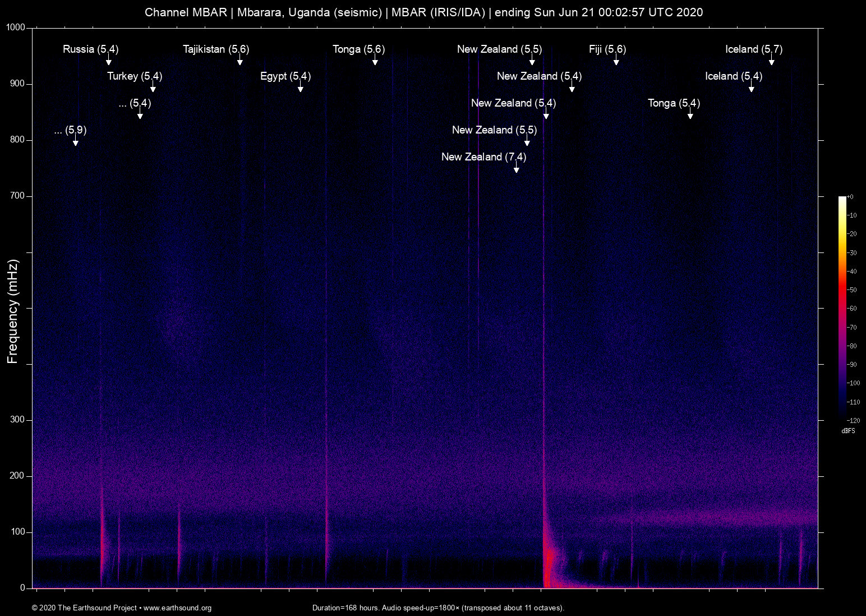The height and width of the screenshot is (616, 866).
Task: Open the www.earthsound.org link
Action: point(177,608)
